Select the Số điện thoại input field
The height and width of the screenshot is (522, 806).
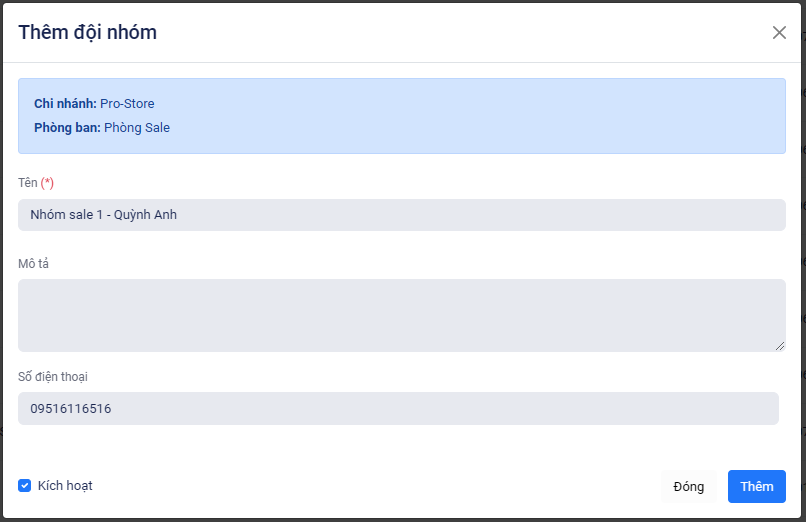pyautogui.click(x=398, y=408)
